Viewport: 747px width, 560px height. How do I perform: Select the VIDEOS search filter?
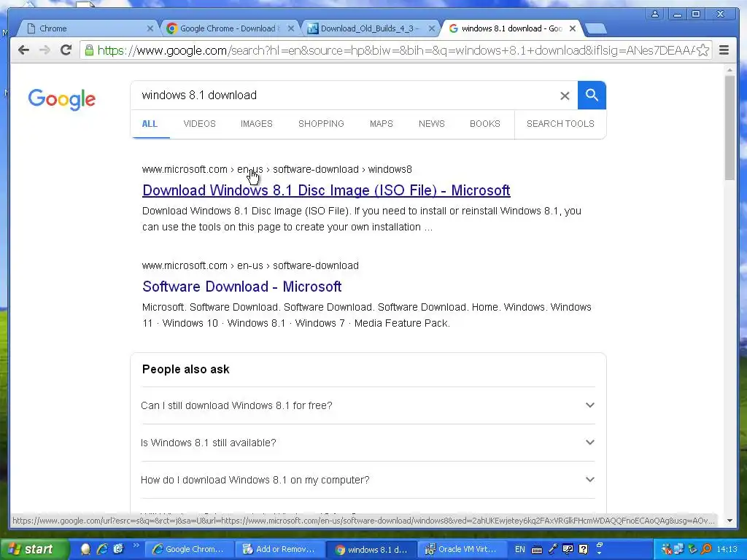coord(199,124)
